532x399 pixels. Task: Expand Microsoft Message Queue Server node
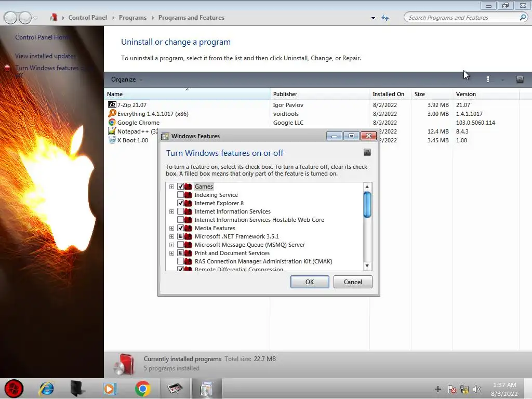pyautogui.click(x=171, y=245)
